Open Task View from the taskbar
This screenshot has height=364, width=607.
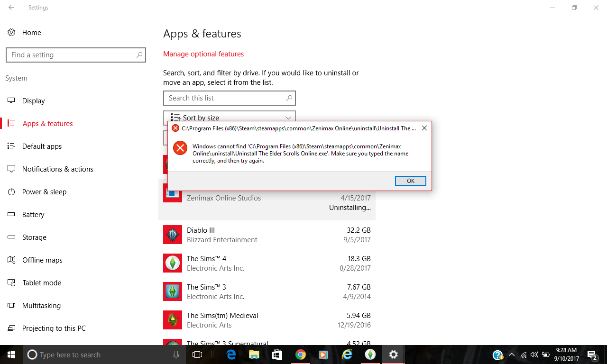point(197,355)
